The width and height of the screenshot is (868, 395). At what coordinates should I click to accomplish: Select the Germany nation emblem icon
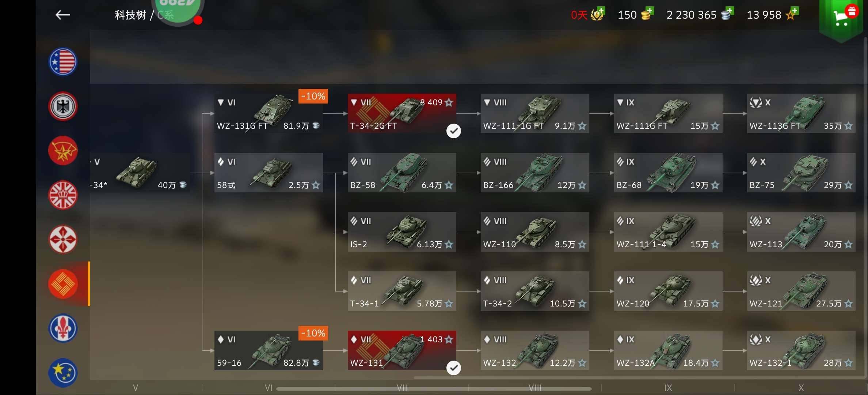[63, 106]
